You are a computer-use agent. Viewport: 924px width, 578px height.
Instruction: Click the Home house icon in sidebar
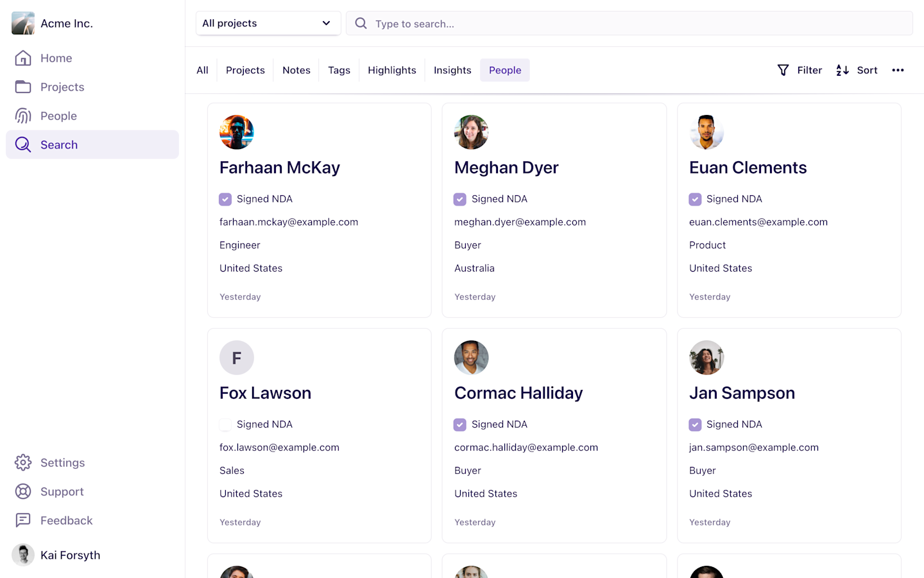(23, 58)
